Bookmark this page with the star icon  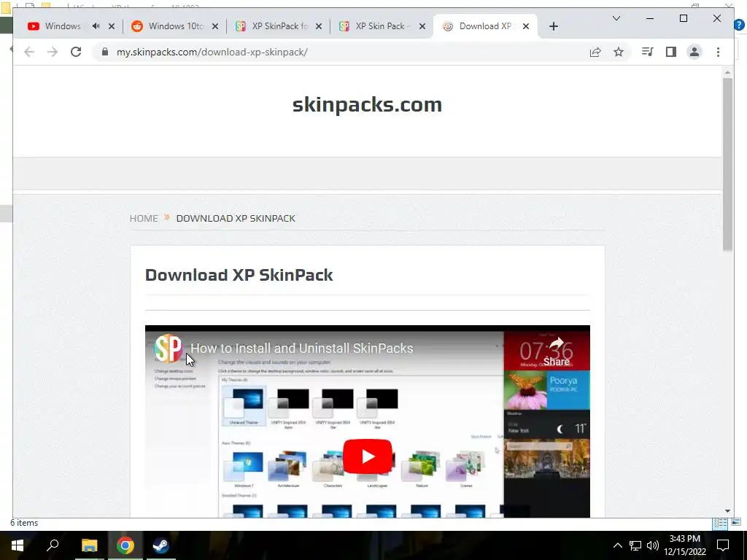pos(619,52)
